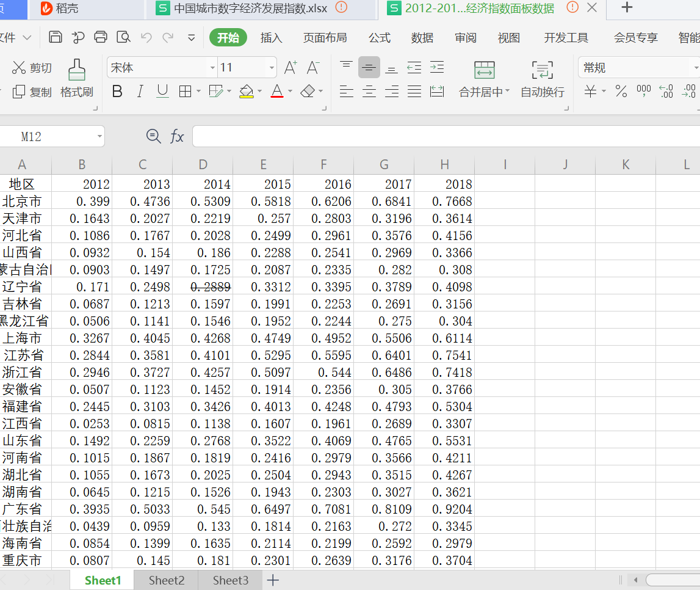The height and width of the screenshot is (590, 700).
Task: Switch to the Sheet2 tab
Action: point(166,580)
